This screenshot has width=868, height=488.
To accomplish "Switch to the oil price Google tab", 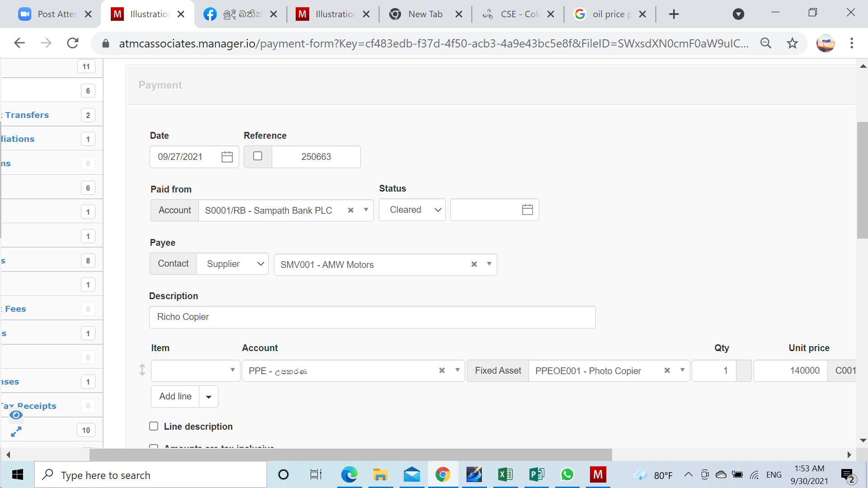I will [x=610, y=14].
